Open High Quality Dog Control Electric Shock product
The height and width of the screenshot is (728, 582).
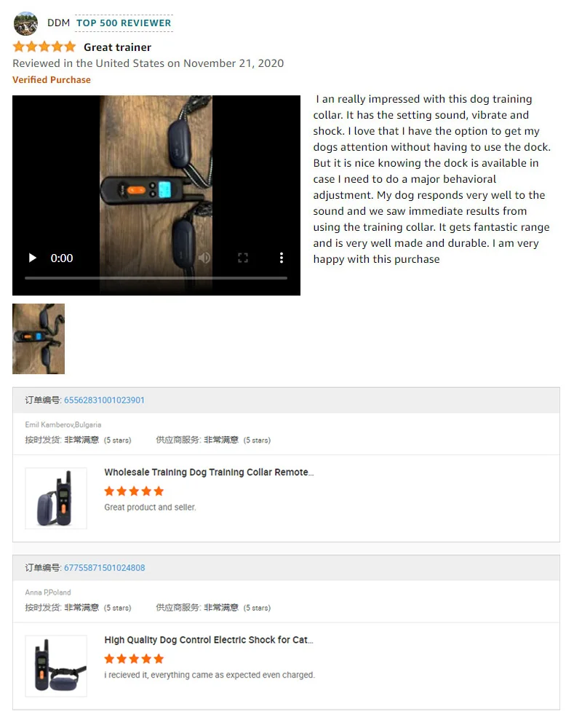click(209, 640)
